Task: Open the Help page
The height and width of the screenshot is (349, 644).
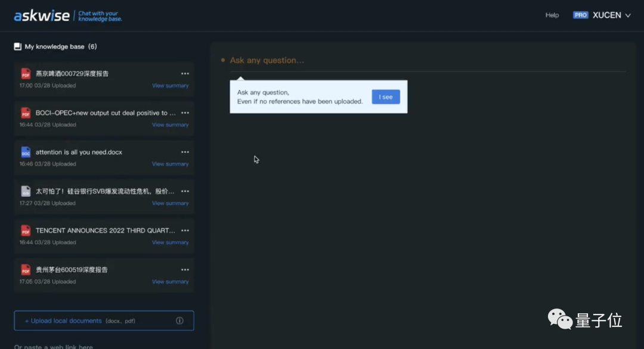Action: [552, 15]
